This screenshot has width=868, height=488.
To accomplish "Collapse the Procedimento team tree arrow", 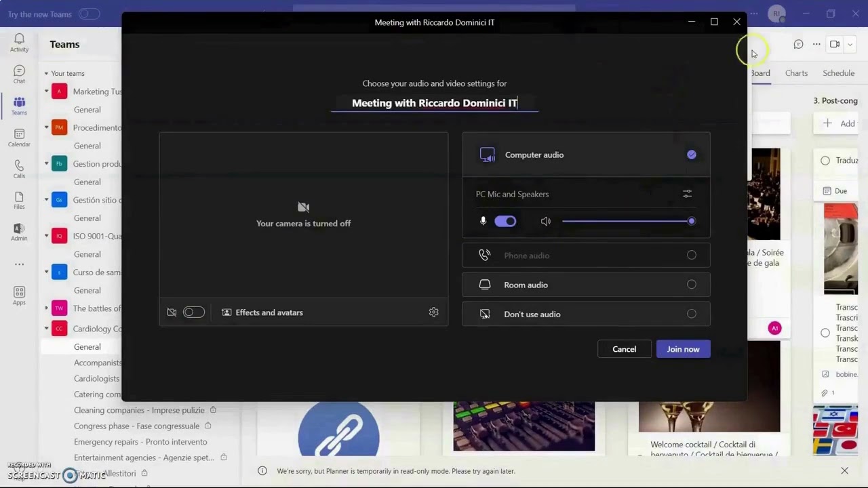I will point(46,127).
